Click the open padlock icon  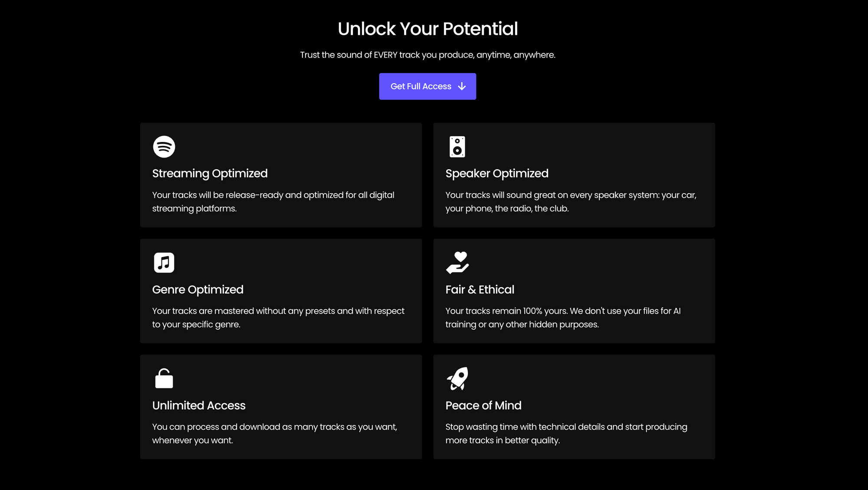164,378
